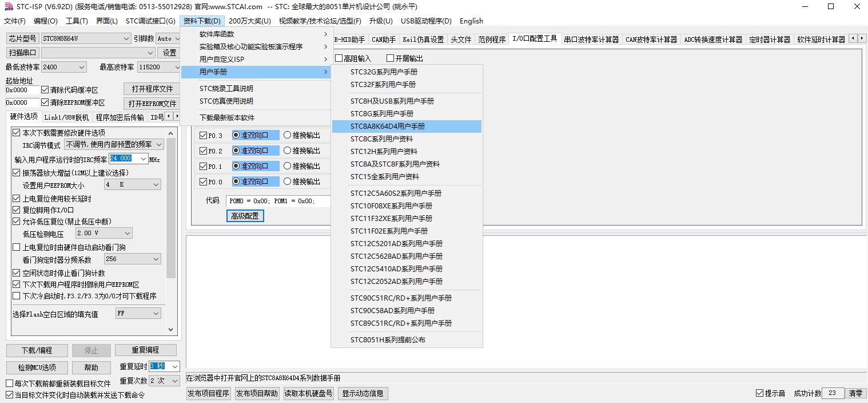Click 设置 button beside the serial port dropdown
This screenshot has width=868, height=403.
point(170,53)
